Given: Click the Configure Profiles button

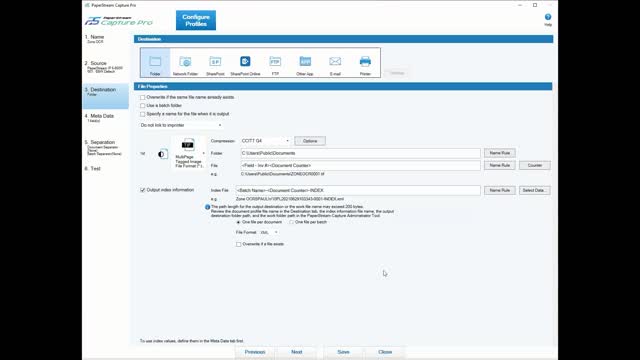Looking at the screenshot, I should 196,20.
